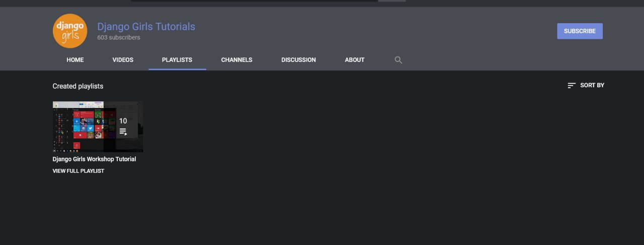Open the Channels tab
This screenshot has width=644, height=245.
[236, 60]
